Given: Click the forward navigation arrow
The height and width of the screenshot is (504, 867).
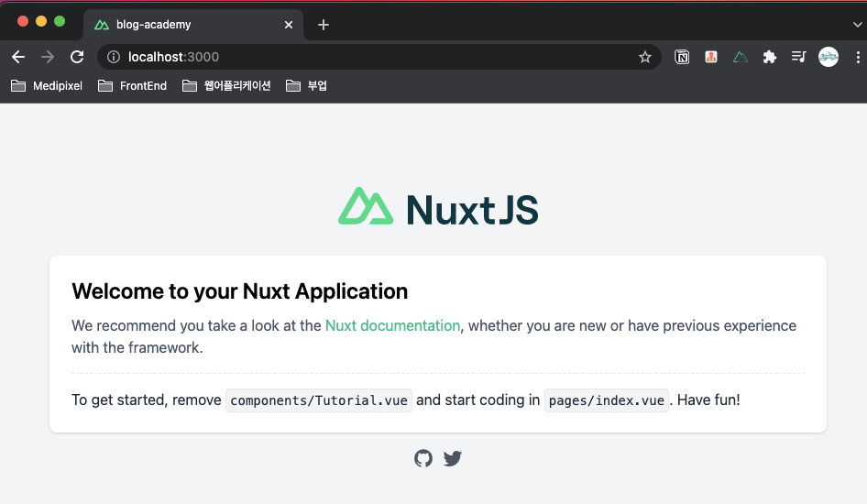Looking at the screenshot, I should (x=48, y=57).
